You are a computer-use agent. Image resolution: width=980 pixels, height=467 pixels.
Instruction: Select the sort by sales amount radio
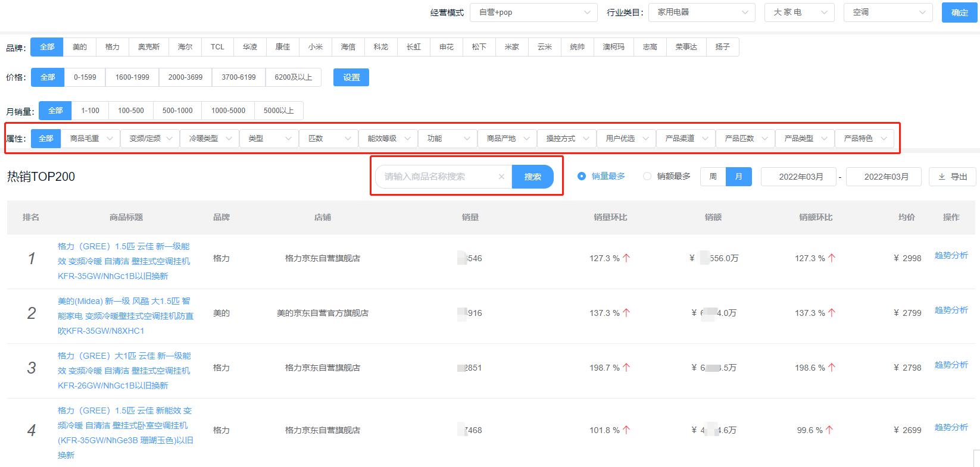[x=647, y=176]
